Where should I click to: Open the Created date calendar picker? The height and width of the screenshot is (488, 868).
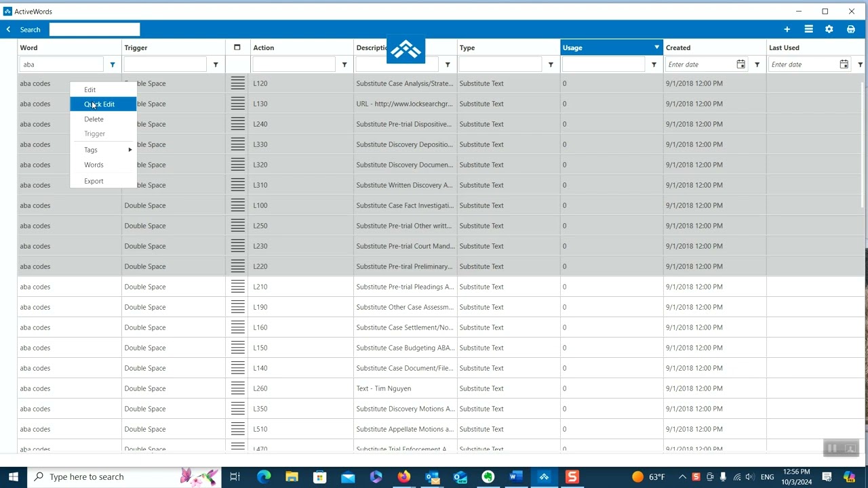(x=741, y=64)
